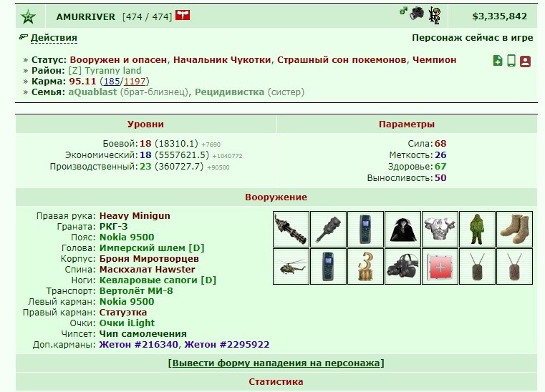Open the Маскхалат Hawster link
The width and height of the screenshot is (545, 392).
[x=147, y=270]
